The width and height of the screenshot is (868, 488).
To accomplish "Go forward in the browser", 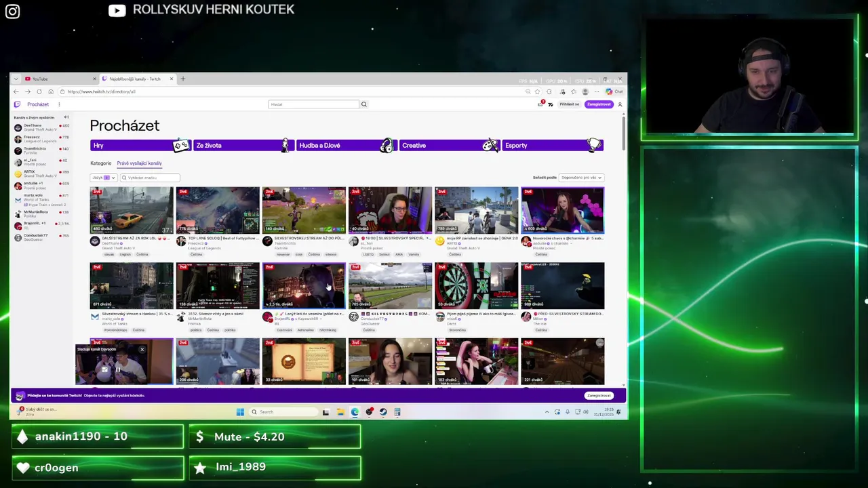I will click(28, 91).
